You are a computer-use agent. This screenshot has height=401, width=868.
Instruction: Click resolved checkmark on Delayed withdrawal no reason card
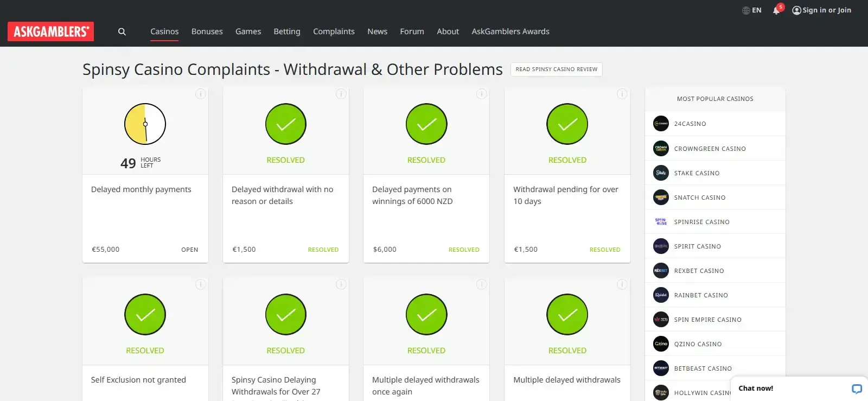pyautogui.click(x=286, y=124)
